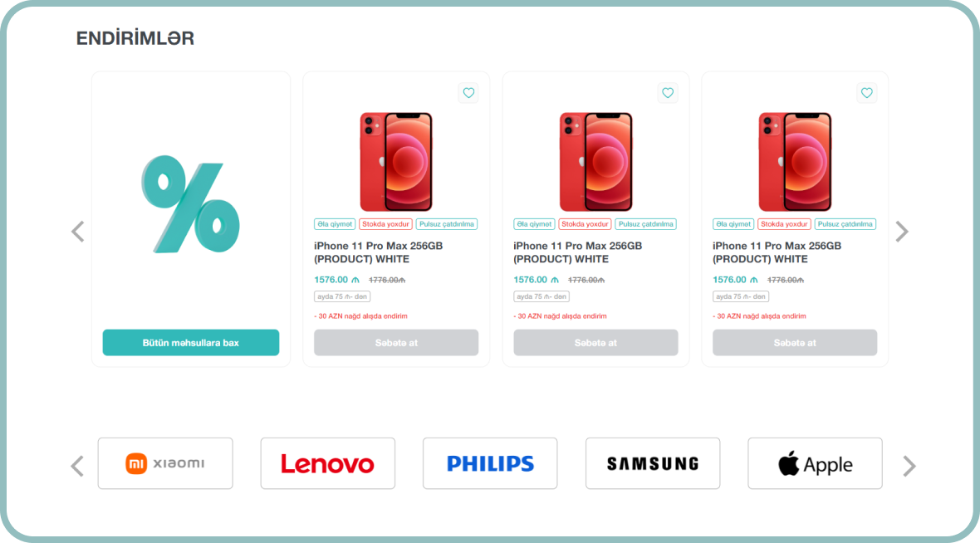Click Pulsuz çatdırılma tag on third card
This screenshot has height=543, width=980.
[x=845, y=223]
